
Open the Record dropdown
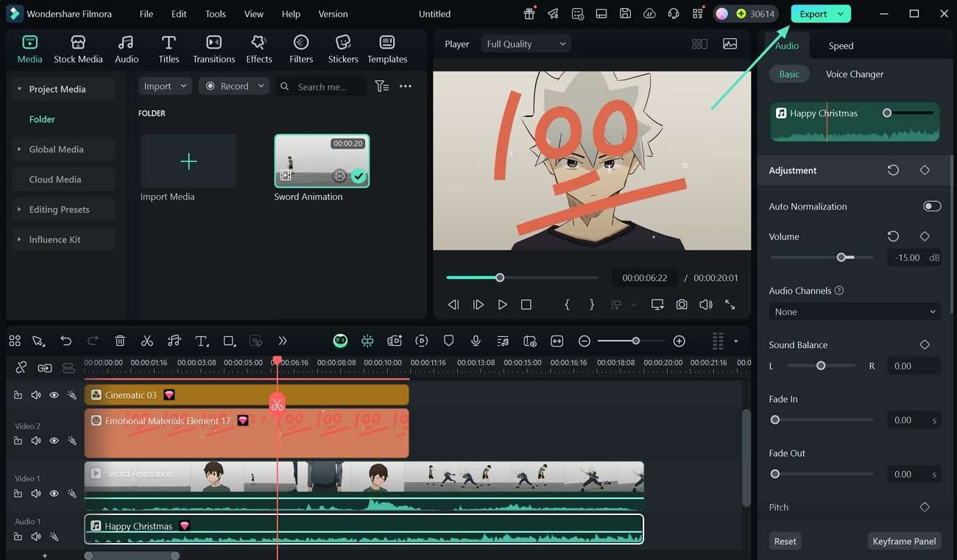point(234,86)
